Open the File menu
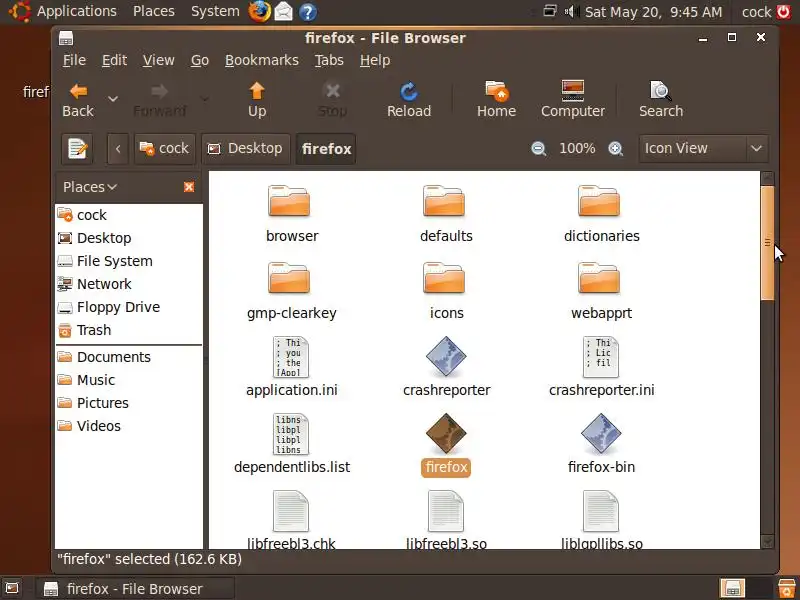 (x=74, y=60)
